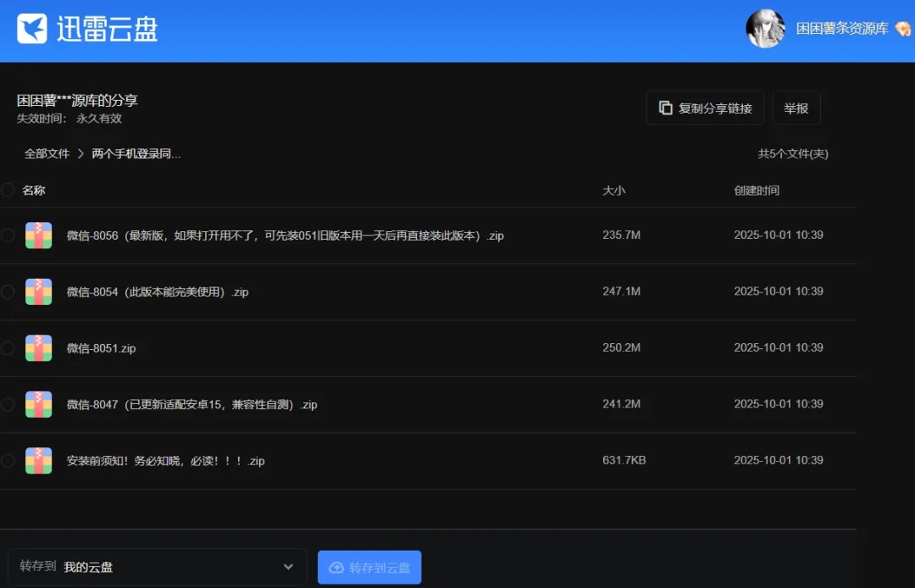Click the 241.2M size value
The image size is (915, 588).
[622, 403]
